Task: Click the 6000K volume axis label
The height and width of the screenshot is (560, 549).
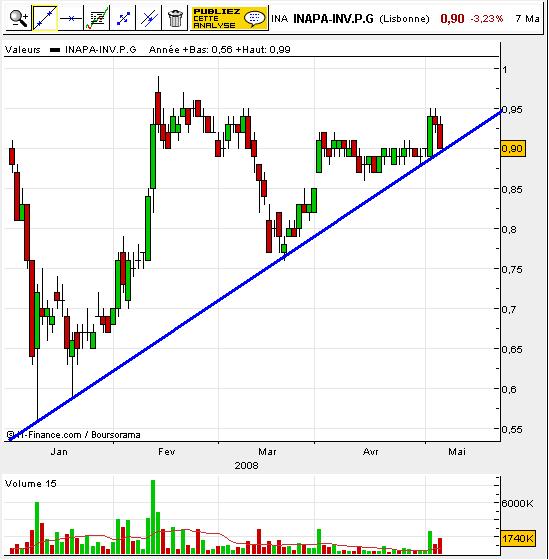Action: click(x=517, y=504)
